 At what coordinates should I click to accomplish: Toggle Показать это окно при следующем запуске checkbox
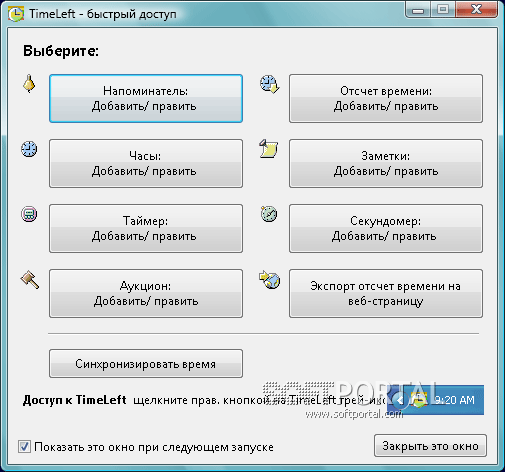point(24,447)
